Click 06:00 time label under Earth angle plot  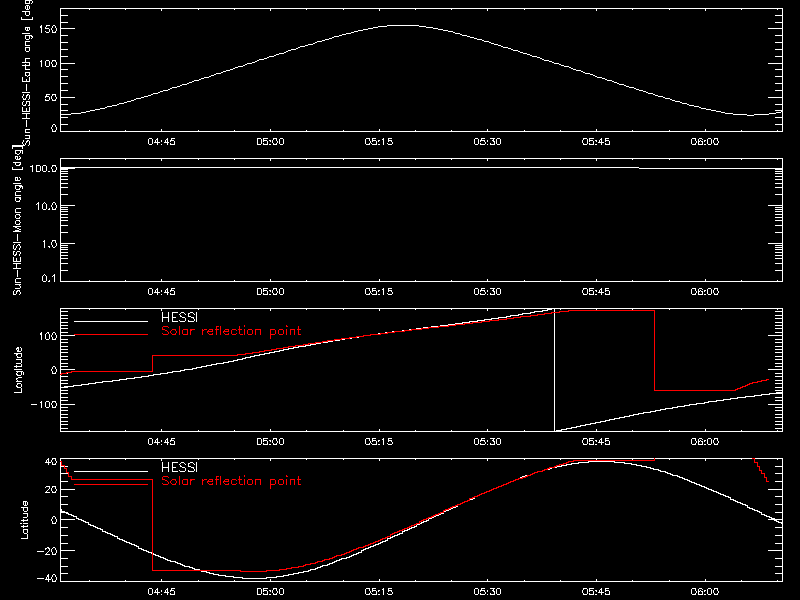click(x=705, y=142)
